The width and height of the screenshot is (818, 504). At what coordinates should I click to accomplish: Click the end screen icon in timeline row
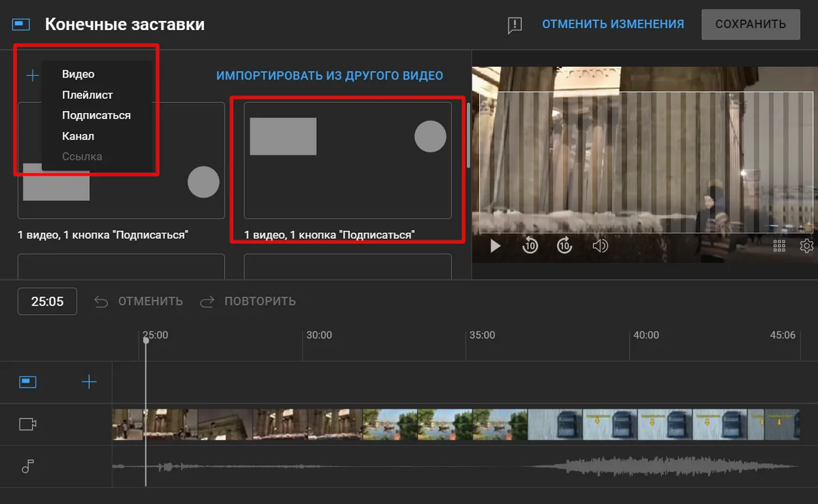click(27, 382)
